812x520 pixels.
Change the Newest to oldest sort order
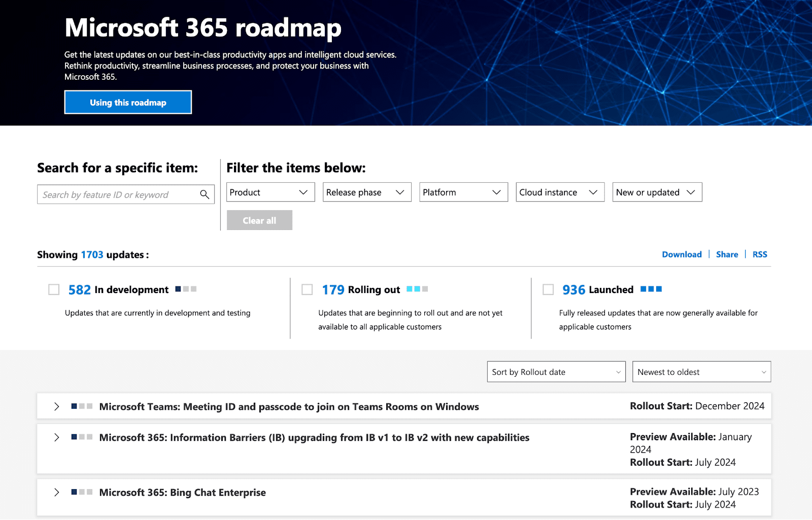tap(701, 372)
